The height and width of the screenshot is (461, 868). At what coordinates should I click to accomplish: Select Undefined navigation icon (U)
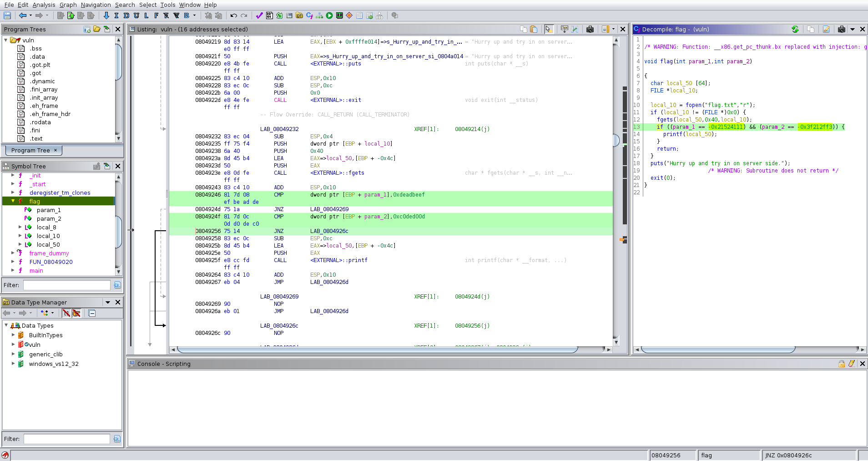[x=136, y=15]
